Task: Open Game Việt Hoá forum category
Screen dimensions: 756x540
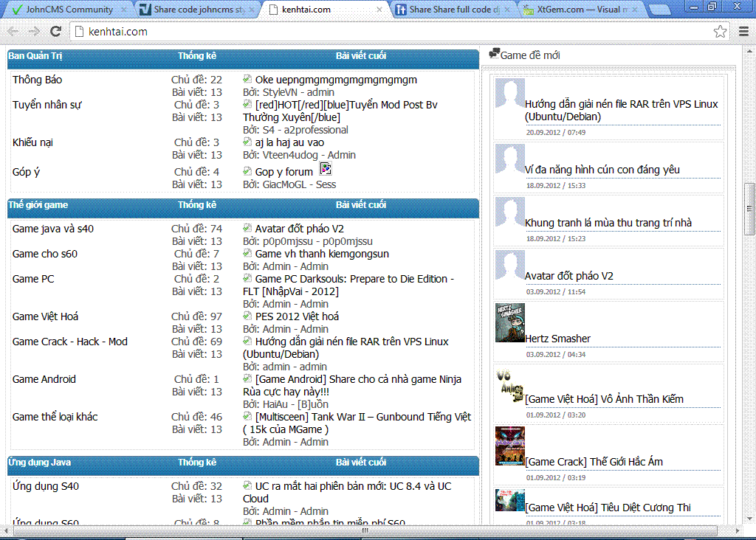Action: click(x=45, y=316)
